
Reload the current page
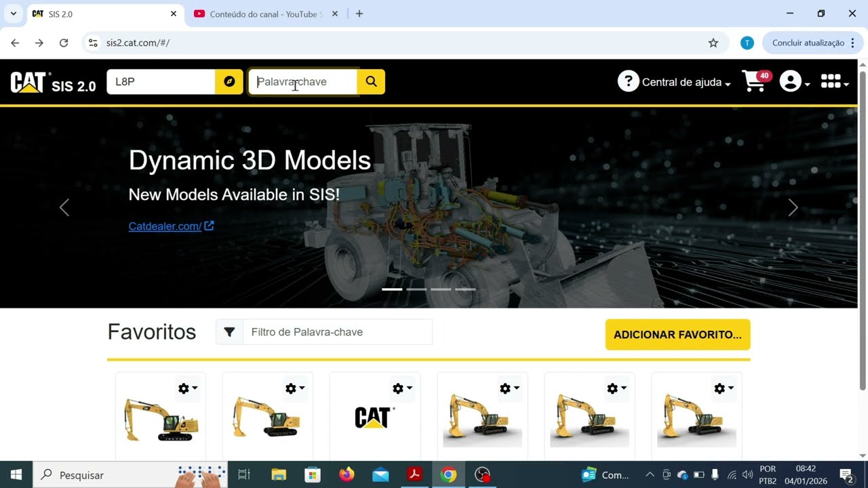coord(64,43)
